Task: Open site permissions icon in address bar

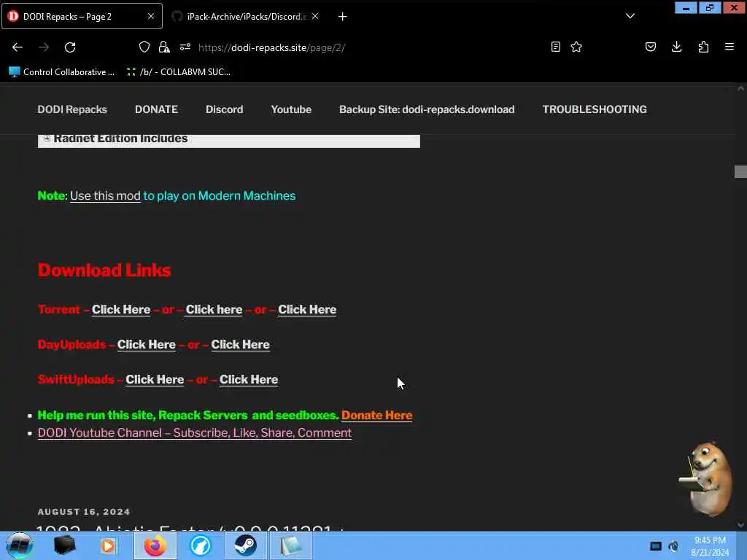Action: (185, 47)
